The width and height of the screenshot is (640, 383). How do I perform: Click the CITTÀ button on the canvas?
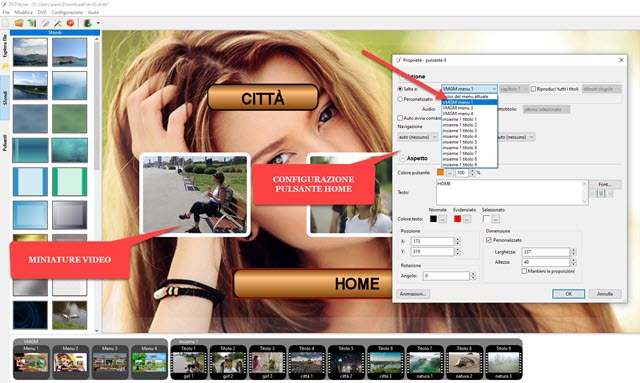point(263,98)
